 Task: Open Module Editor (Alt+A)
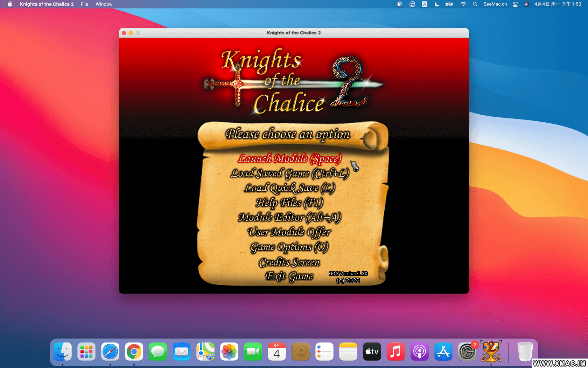click(x=289, y=218)
